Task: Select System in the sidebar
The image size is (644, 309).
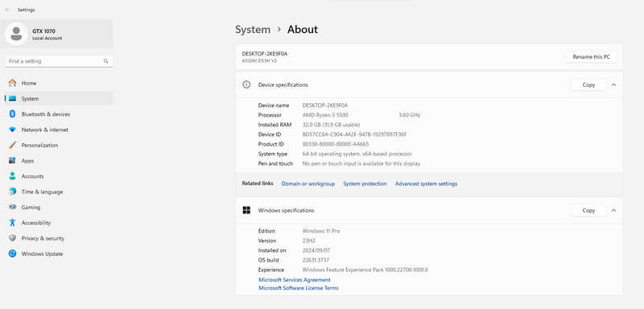Action: [x=59, y=98]
